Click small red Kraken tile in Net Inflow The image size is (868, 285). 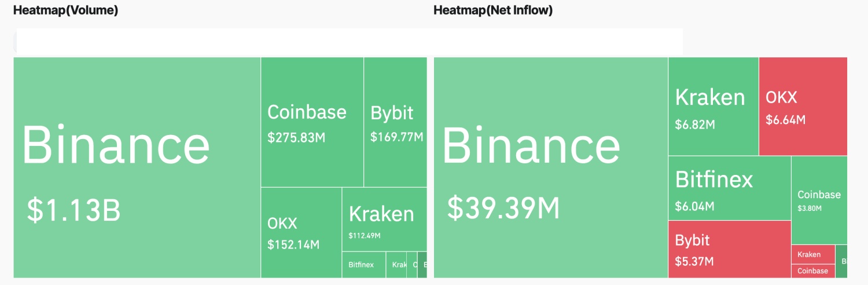point(813,254)
